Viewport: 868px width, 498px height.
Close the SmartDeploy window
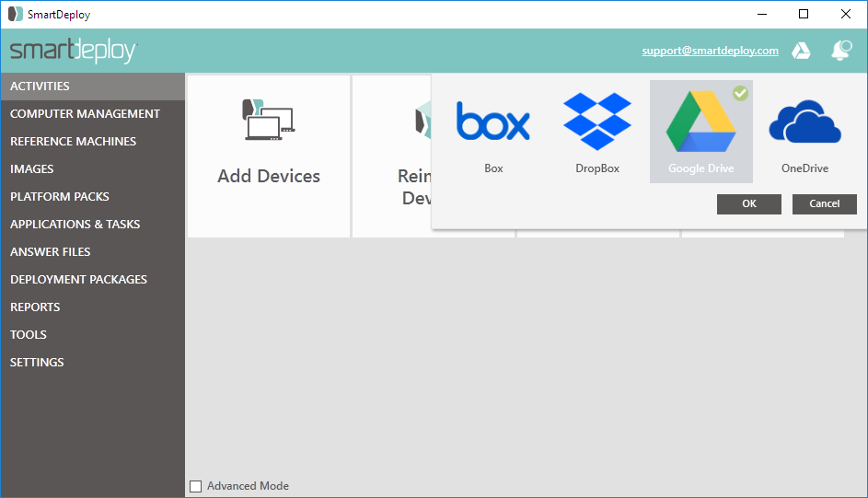tap(846, 14)
